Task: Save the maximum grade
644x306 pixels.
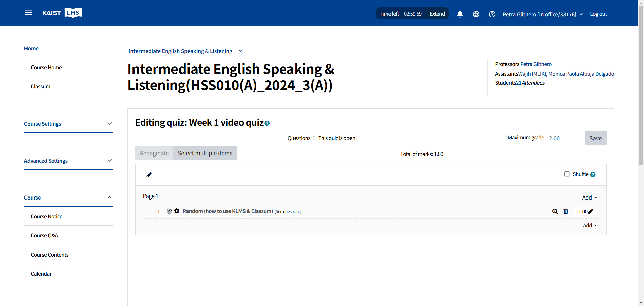Action: click(595, 138)
